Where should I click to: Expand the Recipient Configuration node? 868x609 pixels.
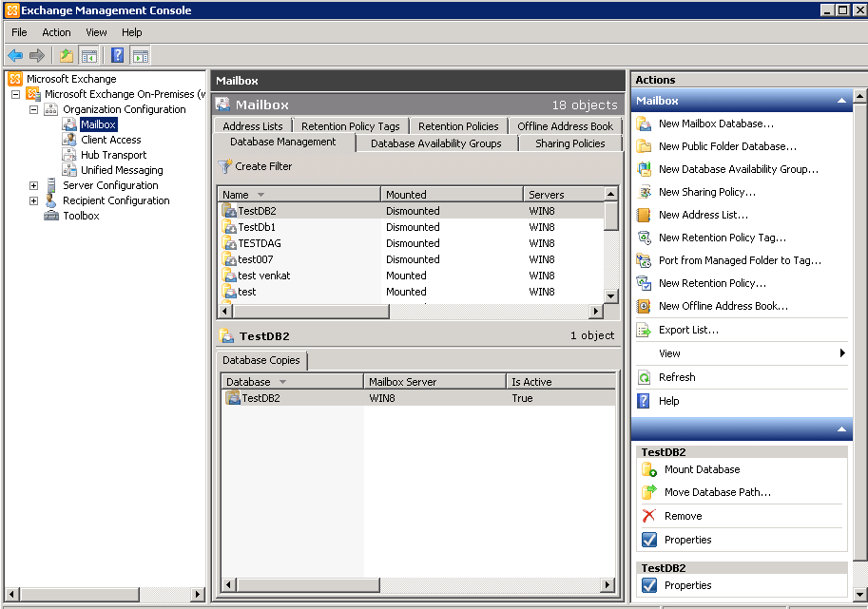pyautogui.click(x=32, y=200)
